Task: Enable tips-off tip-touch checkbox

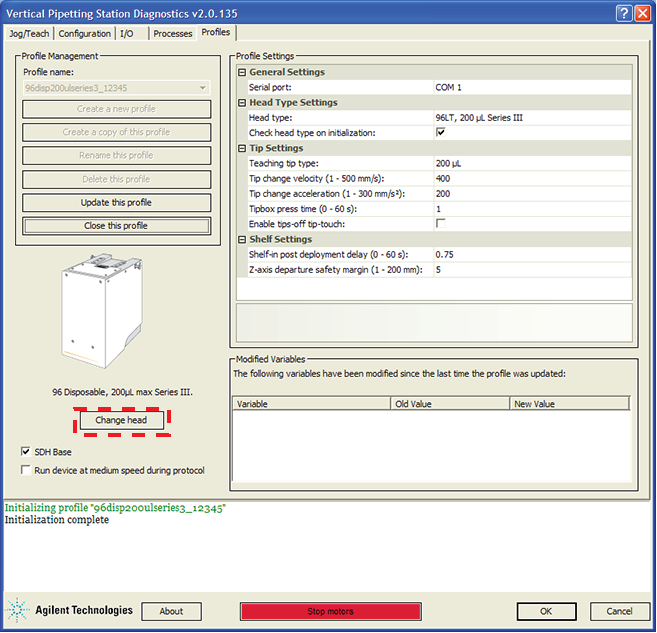Action: tap(440, 224)
